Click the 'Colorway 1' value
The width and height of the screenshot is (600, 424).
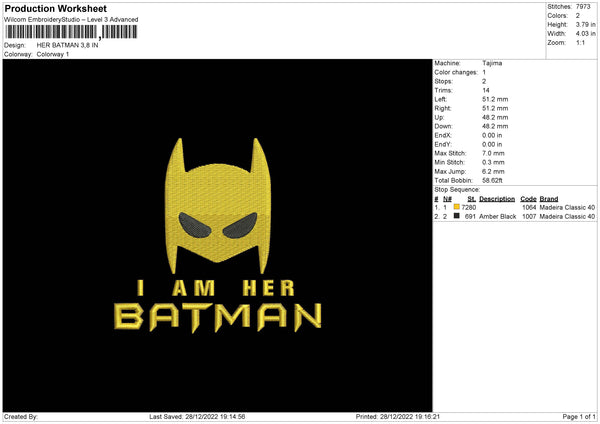pos(53,54)
